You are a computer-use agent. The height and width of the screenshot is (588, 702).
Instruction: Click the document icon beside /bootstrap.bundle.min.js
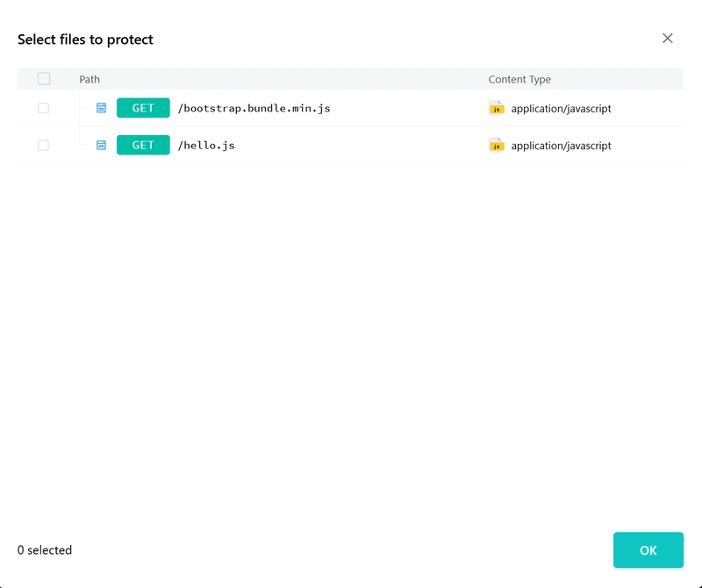tap(101, 108)
